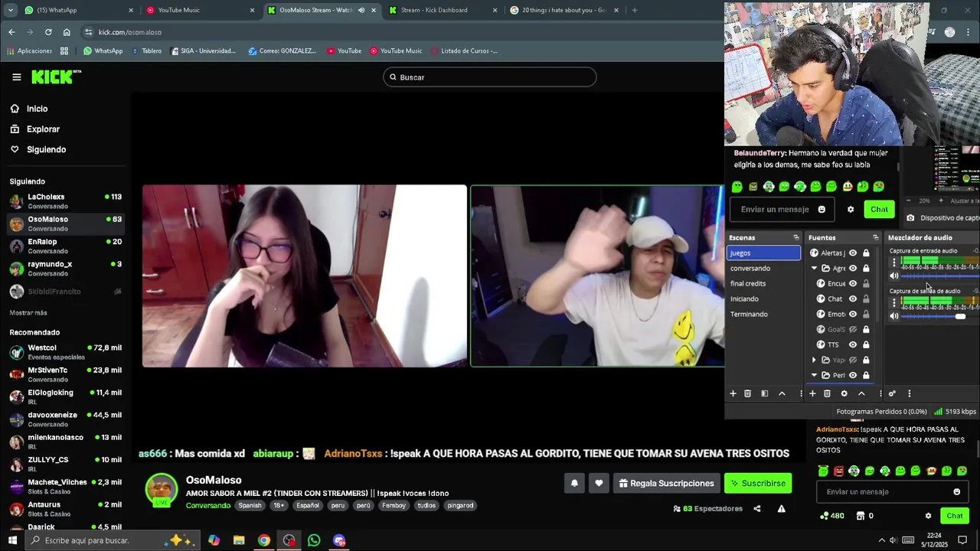Click the notification bell for OsoMaloso
The image size is (980, 551).
[x=574, y=483]
